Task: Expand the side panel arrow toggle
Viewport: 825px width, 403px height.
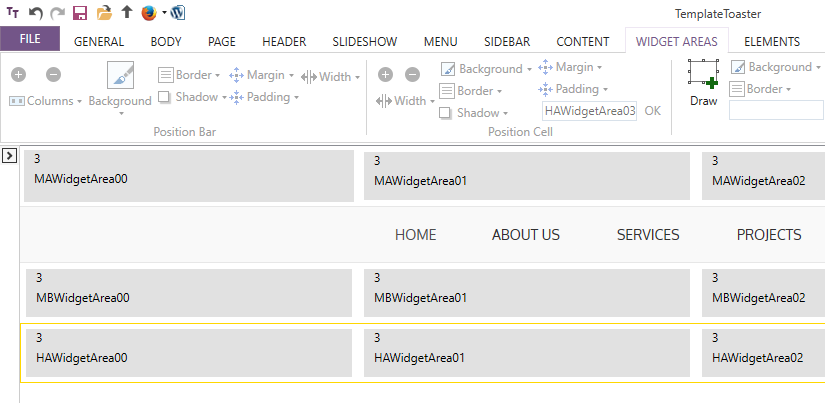Action: pyautogui.click(x=9, y=156)
